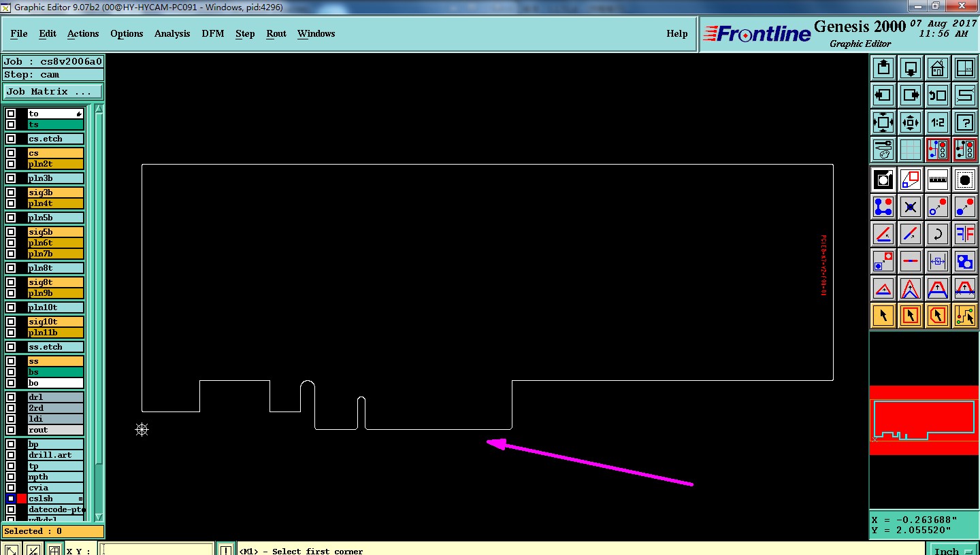This screenshot has height=555, width=980.
Task: Open the Help menu
Action: [x=677, y=33]
